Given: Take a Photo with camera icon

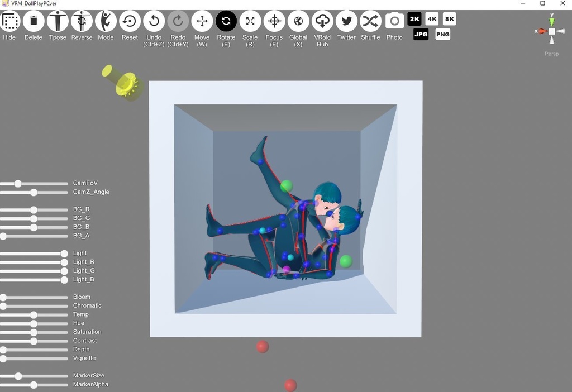Looking at the screenshot, I should [x=395, y=21].
